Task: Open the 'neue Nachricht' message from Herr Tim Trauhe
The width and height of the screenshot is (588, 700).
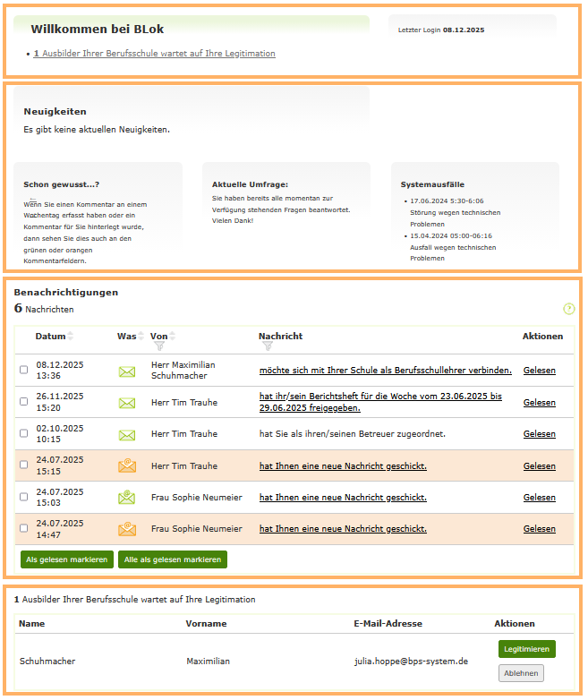Action: tap(343, 466)
